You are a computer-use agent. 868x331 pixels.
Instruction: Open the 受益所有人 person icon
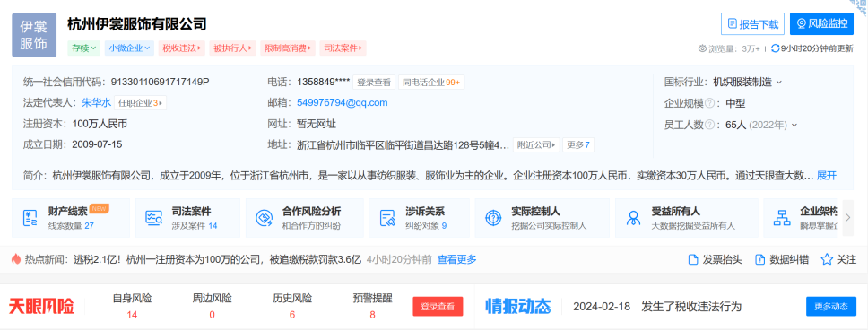(633, 218)
